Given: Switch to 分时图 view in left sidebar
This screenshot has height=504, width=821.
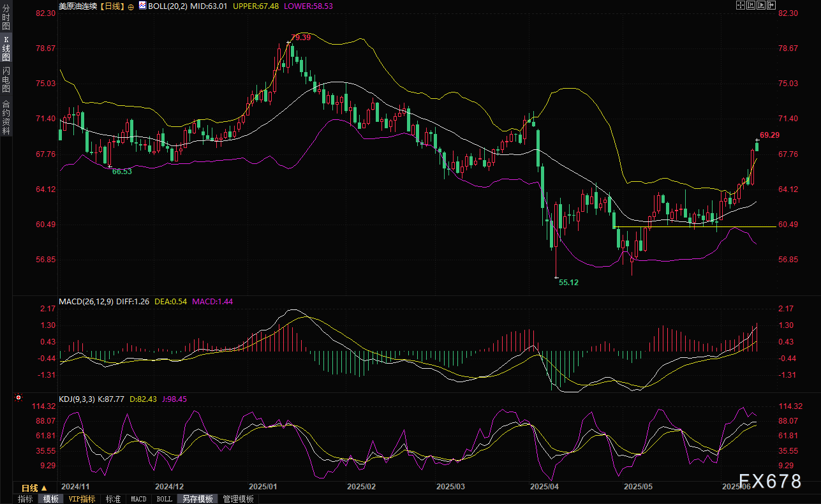Looking at the screenshot, I should [6, 18].
